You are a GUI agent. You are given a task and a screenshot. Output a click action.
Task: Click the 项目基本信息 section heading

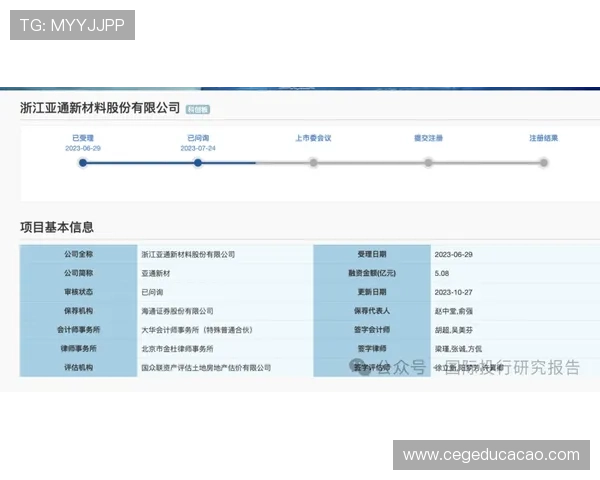[57, 227]
